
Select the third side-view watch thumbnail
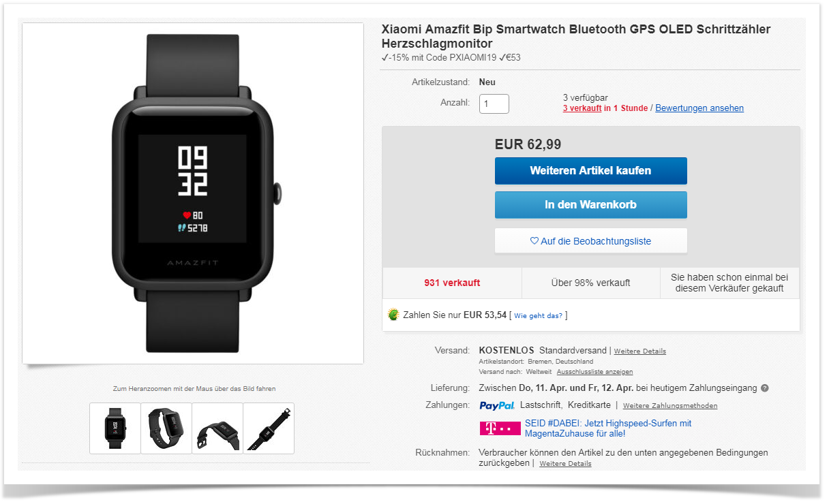(x=217, y=428)
